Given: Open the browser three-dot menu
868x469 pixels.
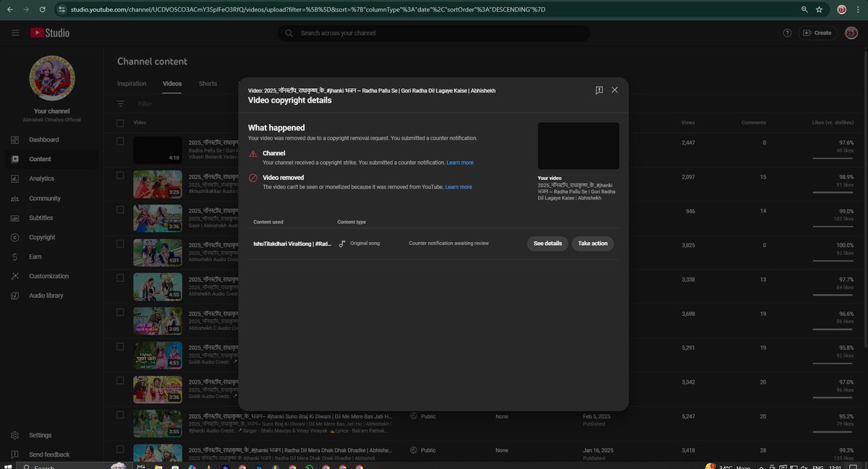Looking at the screenshot, I should pyautogui.click(x=859, y=9).
